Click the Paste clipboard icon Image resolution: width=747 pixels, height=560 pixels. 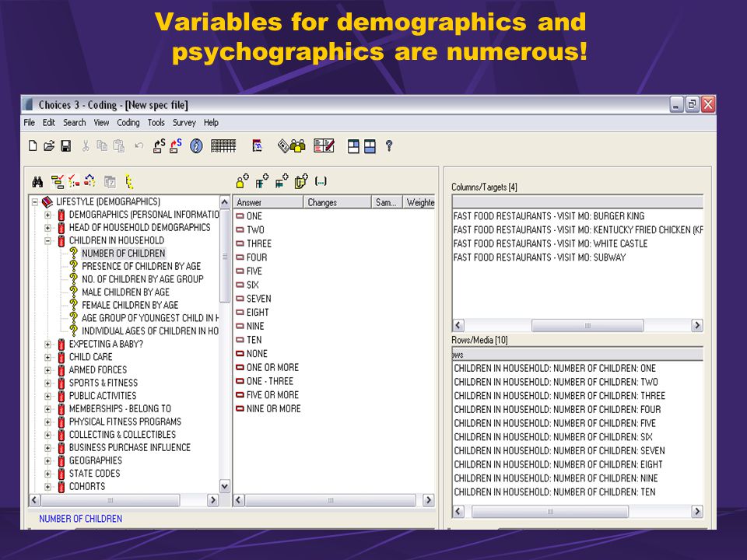pos(119,146)
